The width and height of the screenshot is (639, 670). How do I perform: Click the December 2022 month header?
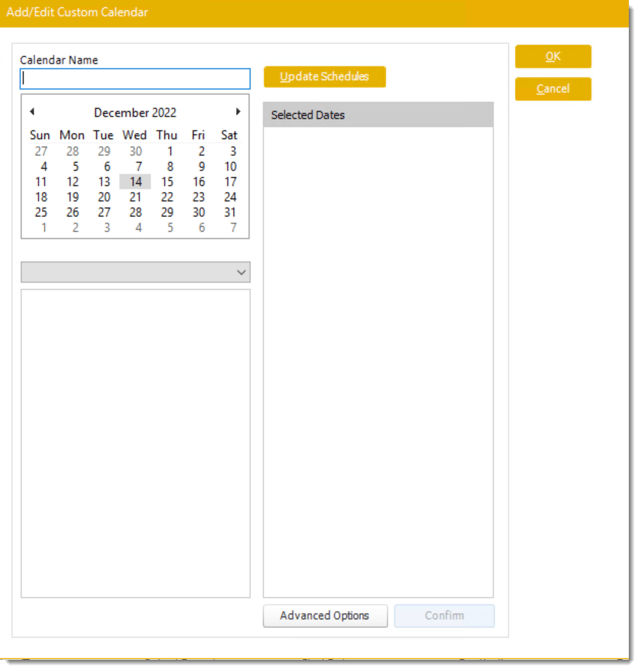click(x=135, y=113)
